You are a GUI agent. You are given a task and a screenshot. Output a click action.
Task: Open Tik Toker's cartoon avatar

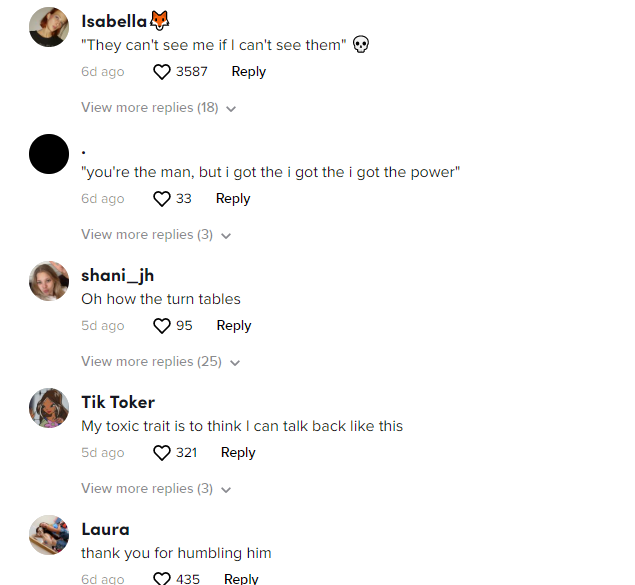tap(49, 408)
